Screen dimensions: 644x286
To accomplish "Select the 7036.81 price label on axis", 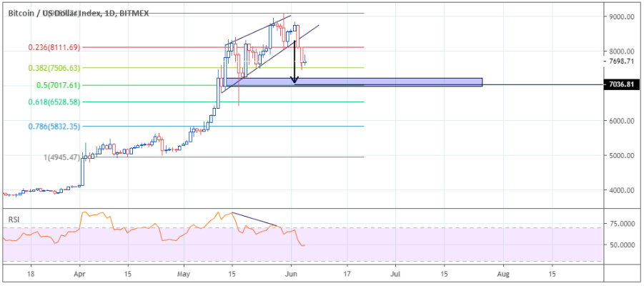I will click(622, 84).
